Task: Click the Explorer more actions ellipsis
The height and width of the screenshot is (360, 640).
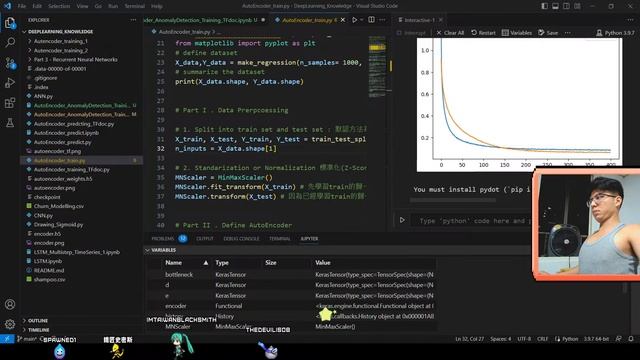Action: (133, 20)
